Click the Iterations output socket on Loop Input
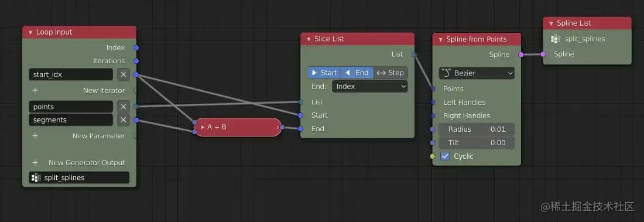The width and height of the screenshot is (644, 222). coord(136,61)
